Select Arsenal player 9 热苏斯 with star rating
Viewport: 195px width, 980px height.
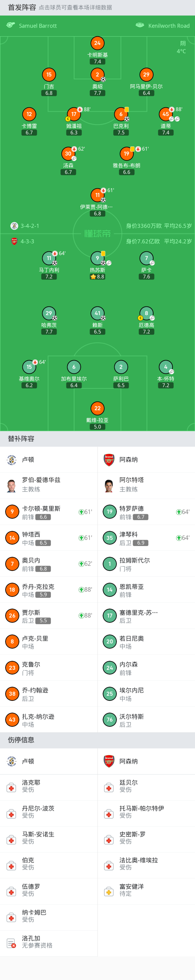(x=97, y=258)
